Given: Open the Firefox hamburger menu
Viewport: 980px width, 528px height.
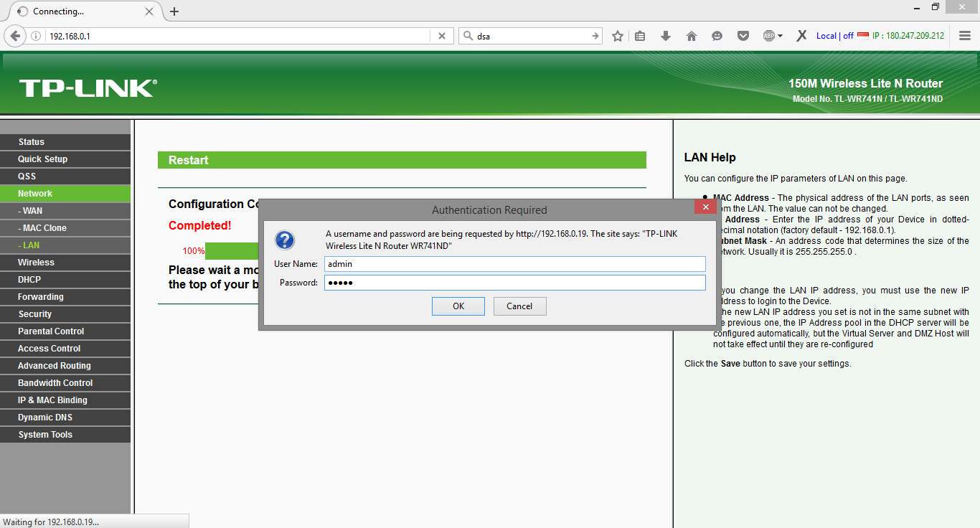Looking at the screenshot, I should coord(965,35).
